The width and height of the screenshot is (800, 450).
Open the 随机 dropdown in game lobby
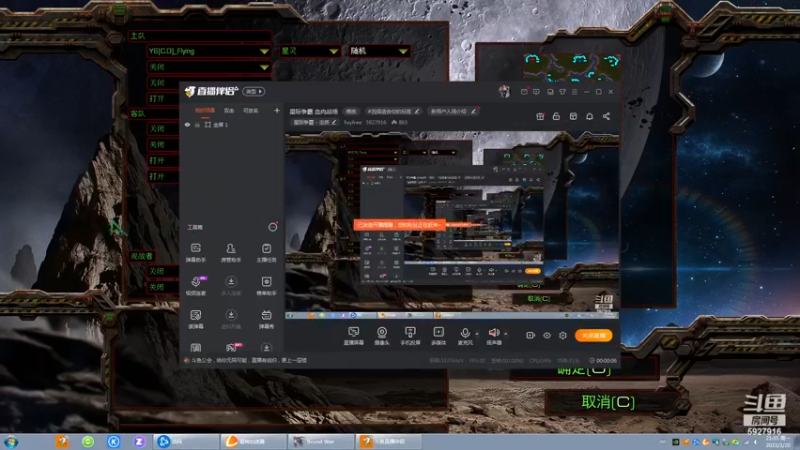pos(379,51)
